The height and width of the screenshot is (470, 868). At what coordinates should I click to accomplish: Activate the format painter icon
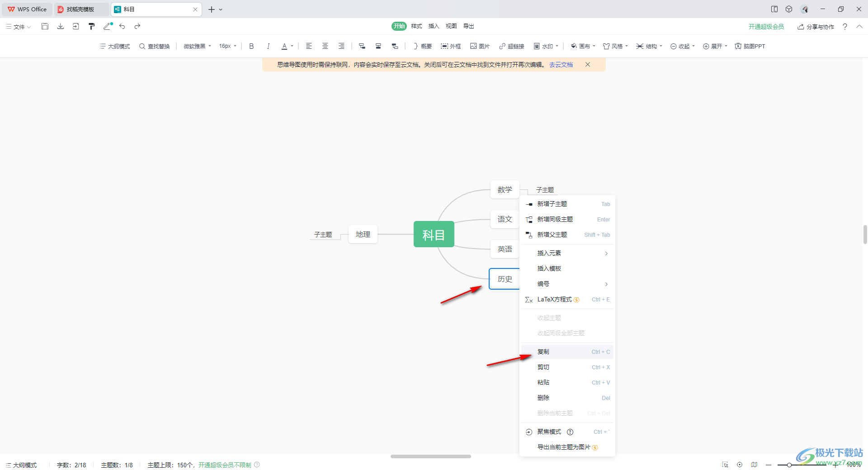click(x=91, y=27)
